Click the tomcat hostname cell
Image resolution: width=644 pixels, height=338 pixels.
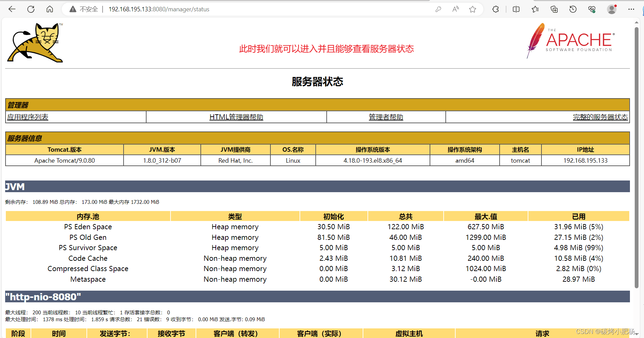click(x=520, y=161)
